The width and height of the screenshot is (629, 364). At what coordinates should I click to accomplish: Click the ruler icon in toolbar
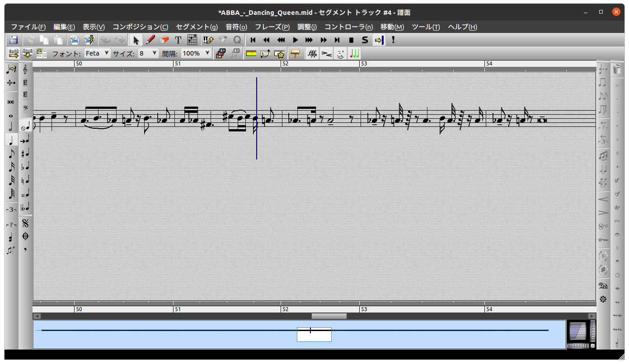[x=251, y=53]
